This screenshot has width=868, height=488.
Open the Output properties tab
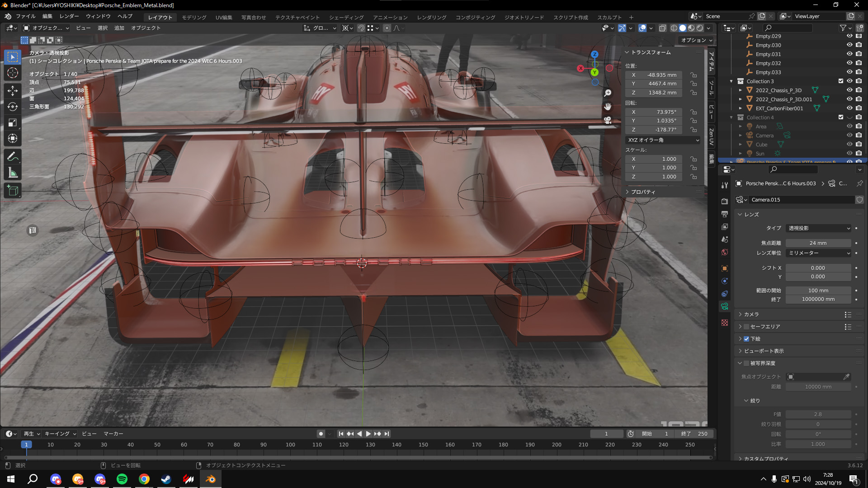pos(725,214)
